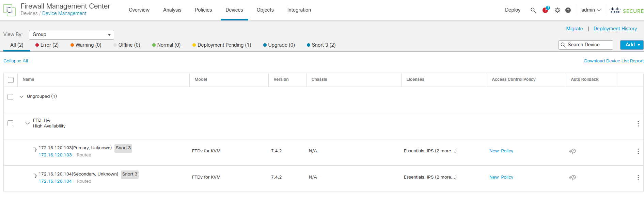The height and width of the screenshot is (197, 644).
Task: Open the admin user dropdown
Action: (591, 10)
